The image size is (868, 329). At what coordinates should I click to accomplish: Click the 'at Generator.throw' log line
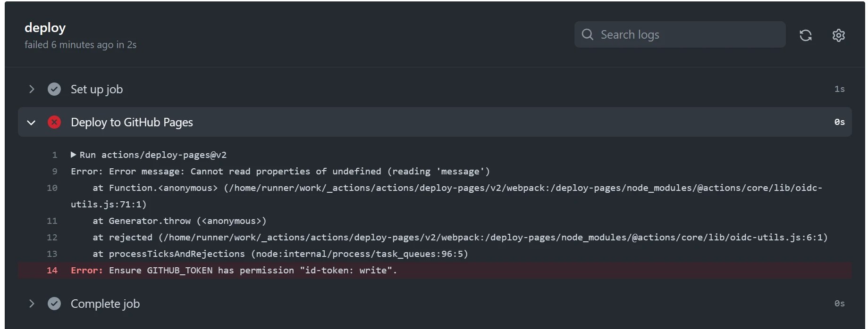[x=179, y=221]
